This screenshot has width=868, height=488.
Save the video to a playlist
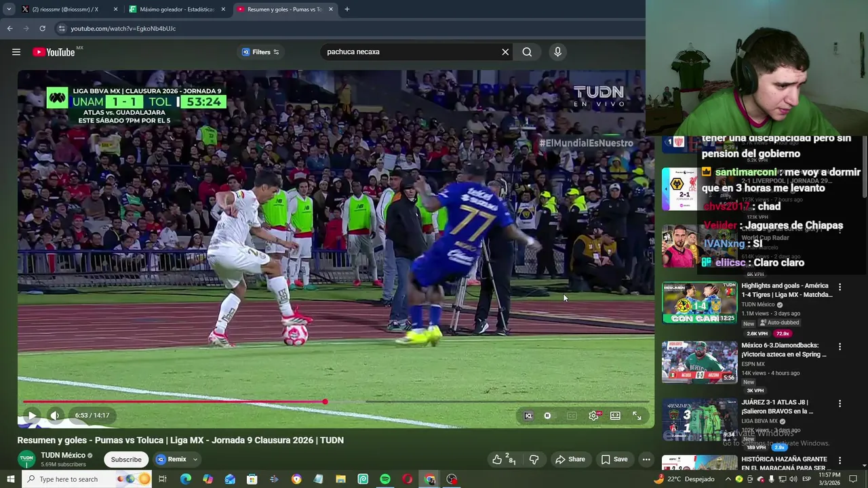pos(614,460)
